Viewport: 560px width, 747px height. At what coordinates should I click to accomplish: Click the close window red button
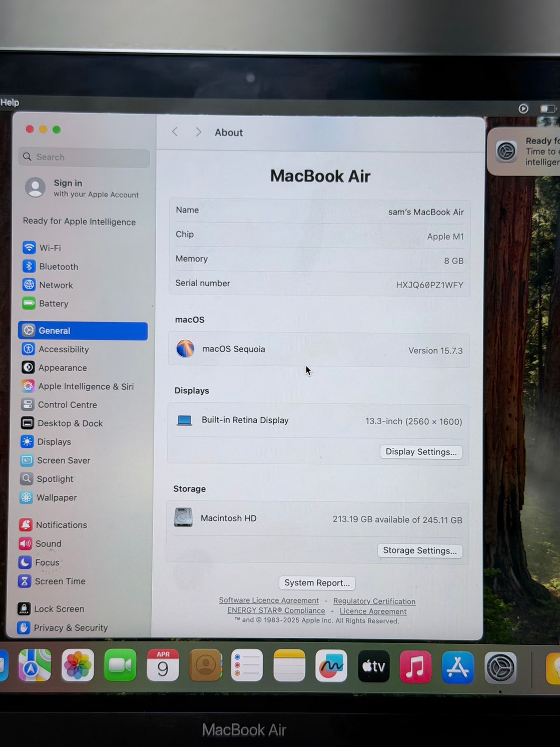(x=30, y=129)
